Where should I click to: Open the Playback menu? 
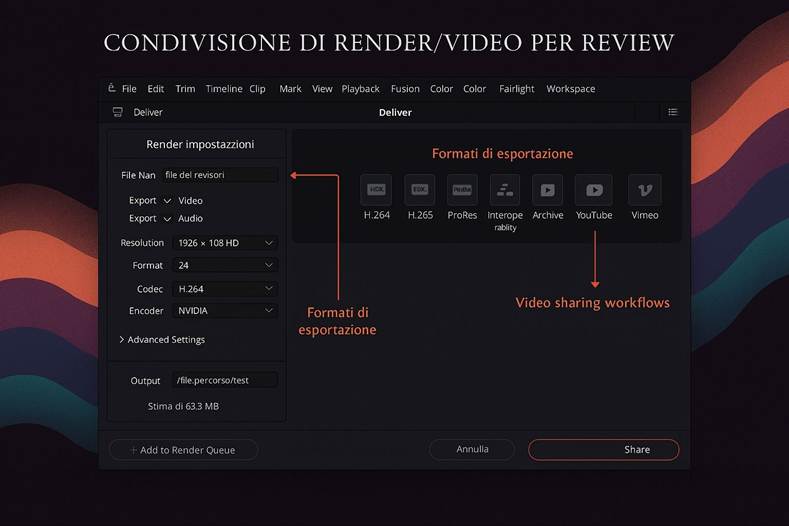[x=360, y=89]
